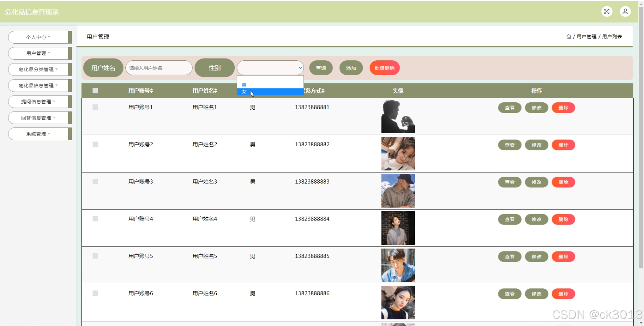Check the checkbox for 用户账号1 row

click(95, 107)
